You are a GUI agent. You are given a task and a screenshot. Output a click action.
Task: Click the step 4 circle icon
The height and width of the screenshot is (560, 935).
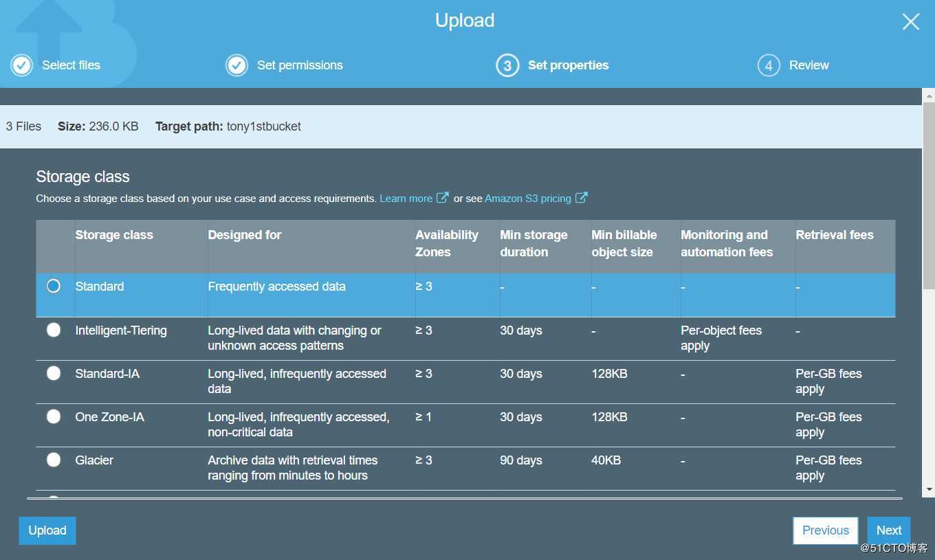point(769,65)
